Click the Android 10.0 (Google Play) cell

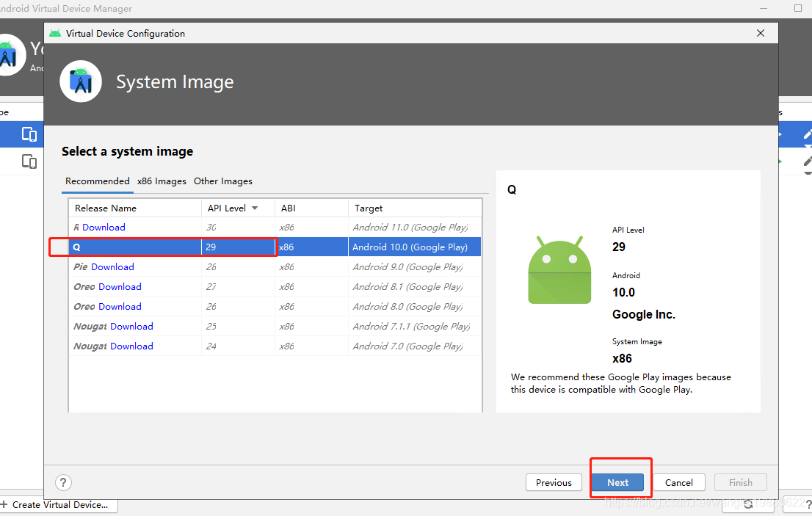pos(415,247)
